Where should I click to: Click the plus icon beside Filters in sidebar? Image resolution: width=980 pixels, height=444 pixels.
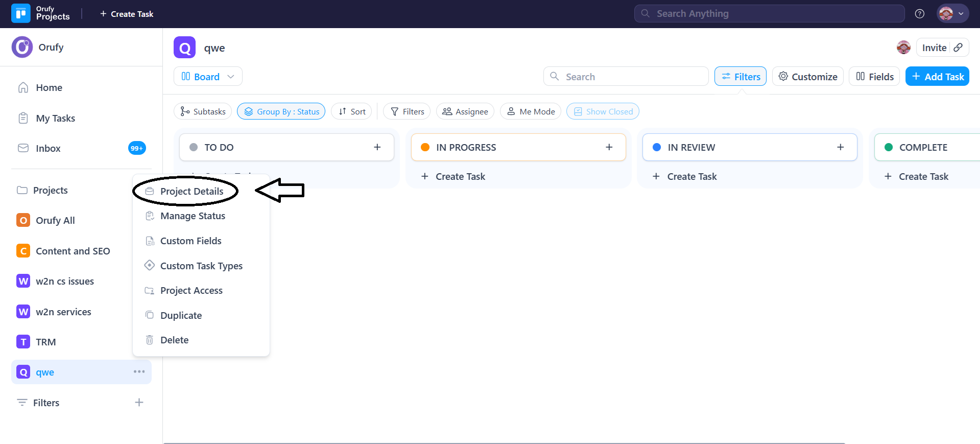[139, 403]
